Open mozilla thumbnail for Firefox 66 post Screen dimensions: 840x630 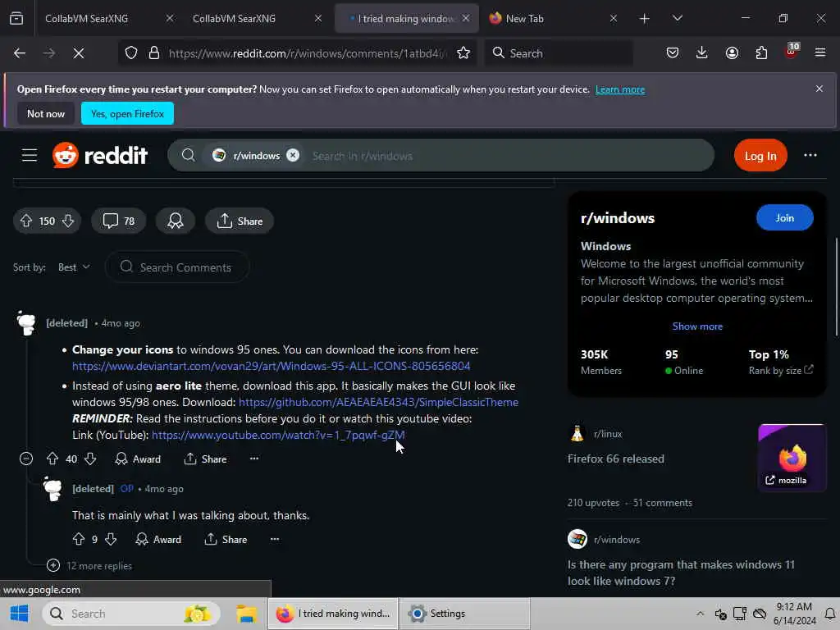pos(792,457)
